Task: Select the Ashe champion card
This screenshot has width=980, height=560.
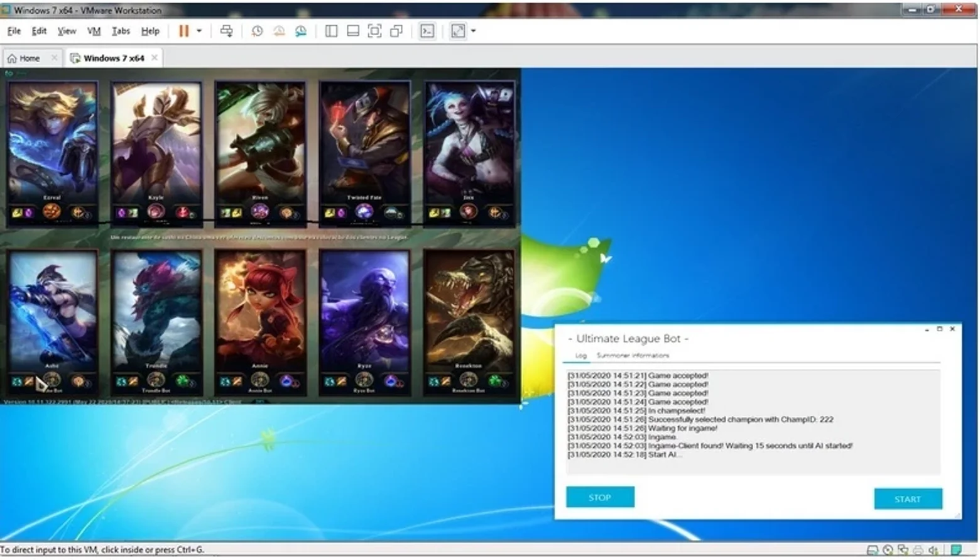Action: (52, 322)
